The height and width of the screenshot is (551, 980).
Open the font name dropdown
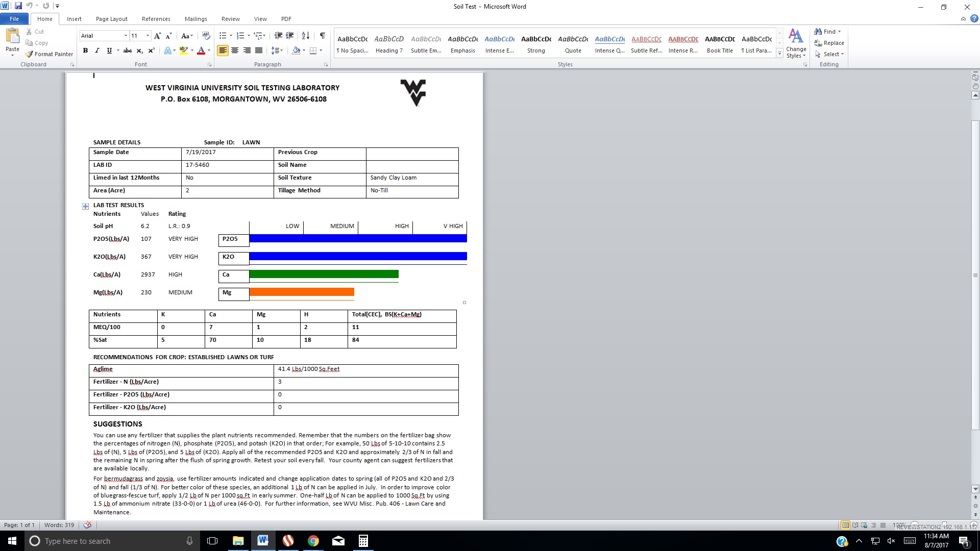pyautogui.click(x=126, y=36)
